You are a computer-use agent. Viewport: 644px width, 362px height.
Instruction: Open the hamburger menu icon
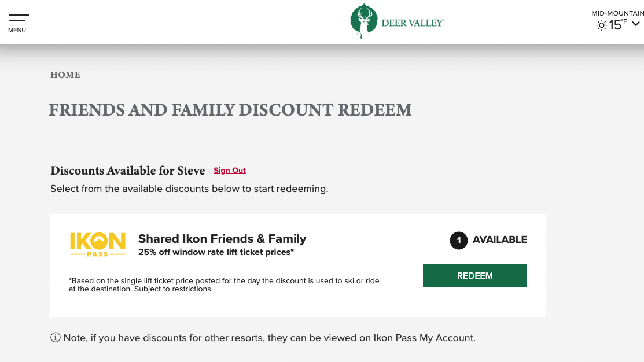[19, 18]
